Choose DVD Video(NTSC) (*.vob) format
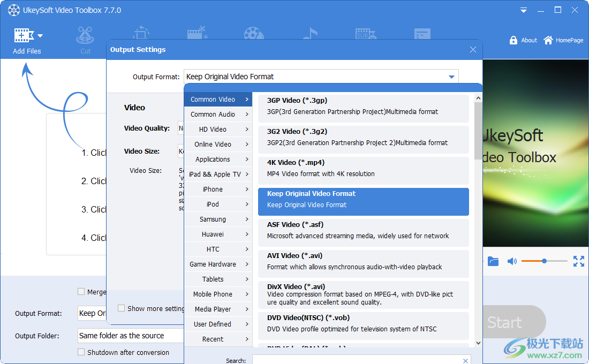The height and width of the screenshot is (364, 589). [363, 326]
